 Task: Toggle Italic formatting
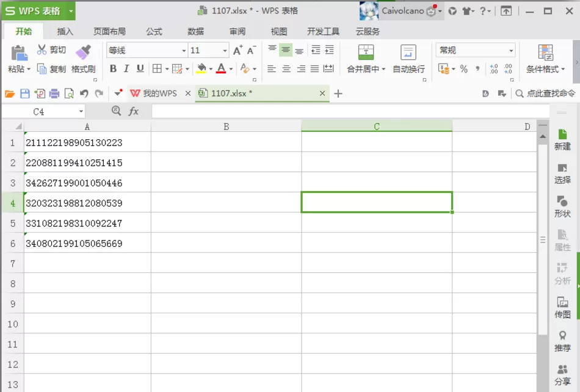(x=126, y=68)
